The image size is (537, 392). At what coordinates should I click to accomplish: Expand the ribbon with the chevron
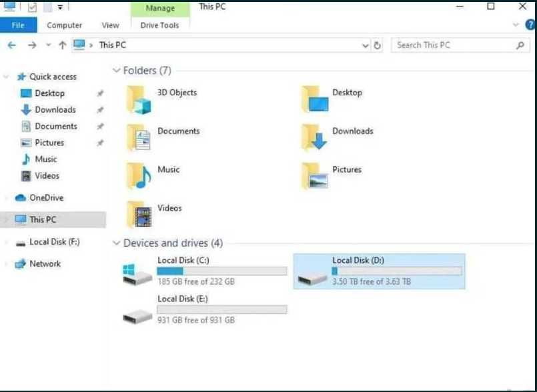click(x=516, y=25)
